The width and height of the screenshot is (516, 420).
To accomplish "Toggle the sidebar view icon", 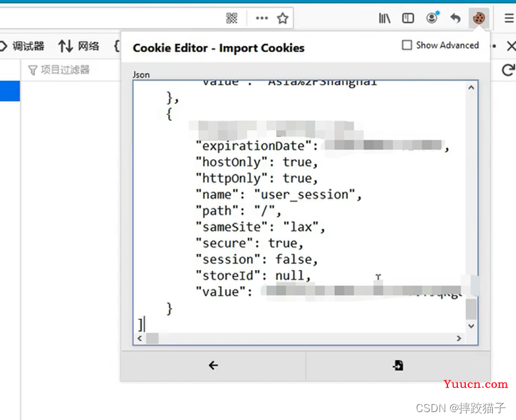I will [408, 18].
